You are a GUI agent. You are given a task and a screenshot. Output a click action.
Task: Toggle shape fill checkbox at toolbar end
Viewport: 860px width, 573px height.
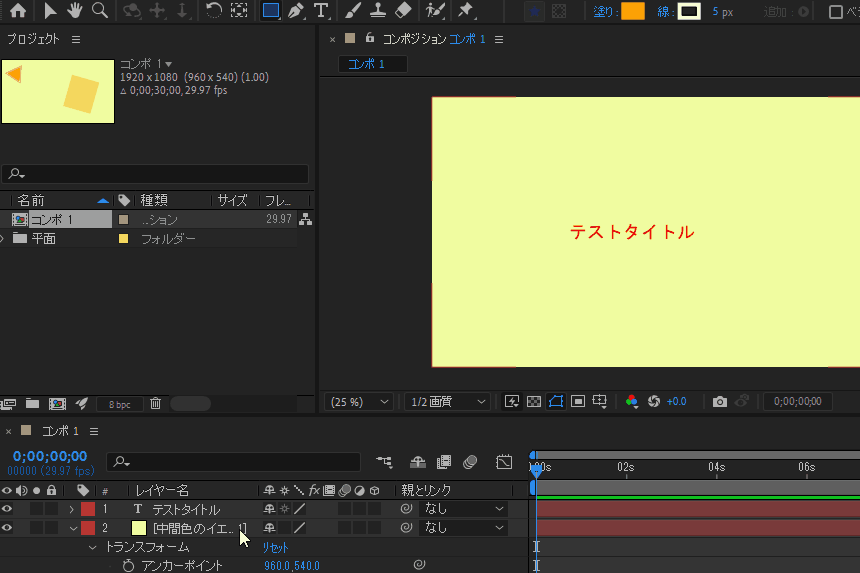point(835,12)
